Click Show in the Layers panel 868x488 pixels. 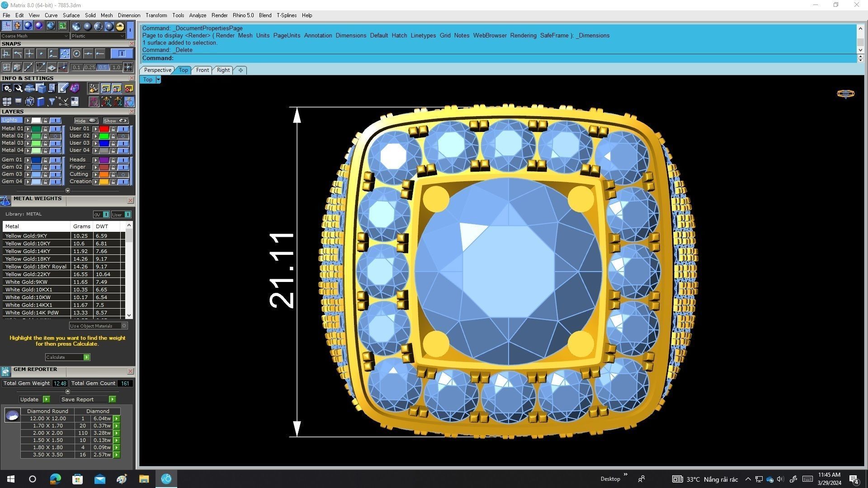pyautogui.click(x=115, y=121)
